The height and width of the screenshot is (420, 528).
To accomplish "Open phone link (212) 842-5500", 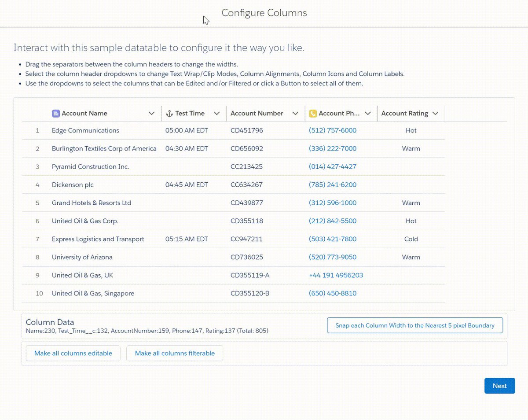I will coord(333,221).
